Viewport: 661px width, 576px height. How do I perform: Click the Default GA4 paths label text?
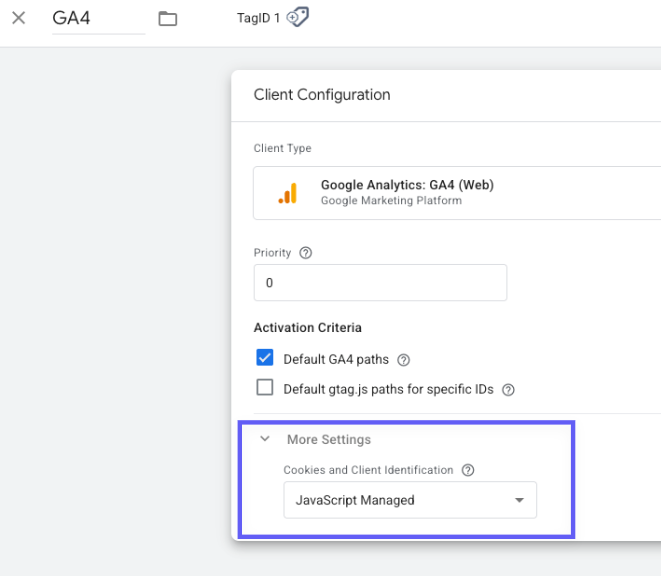click(336, 359)
